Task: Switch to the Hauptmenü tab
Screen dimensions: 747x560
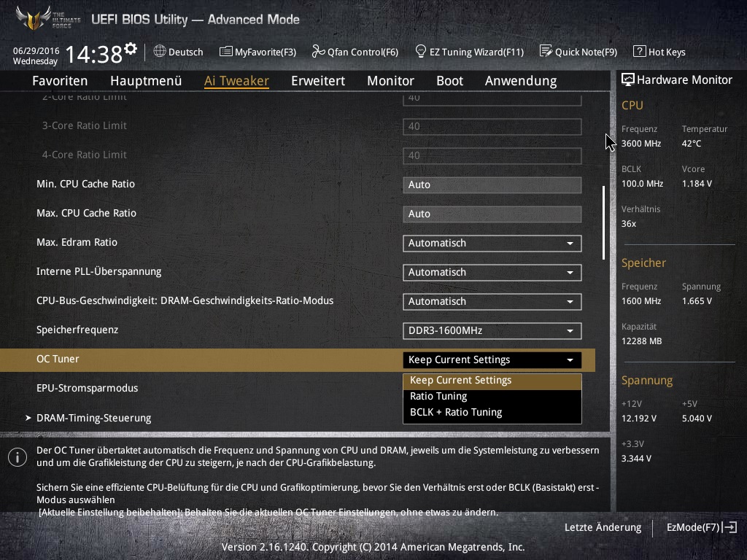Action: pos(146,81)
